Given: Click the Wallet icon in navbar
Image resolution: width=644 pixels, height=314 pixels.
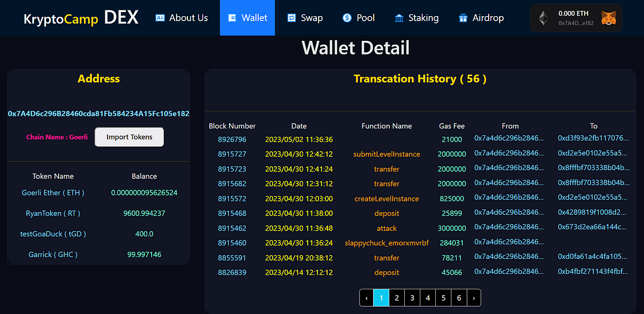Looking at the screenshot, I should coord(232,18).
